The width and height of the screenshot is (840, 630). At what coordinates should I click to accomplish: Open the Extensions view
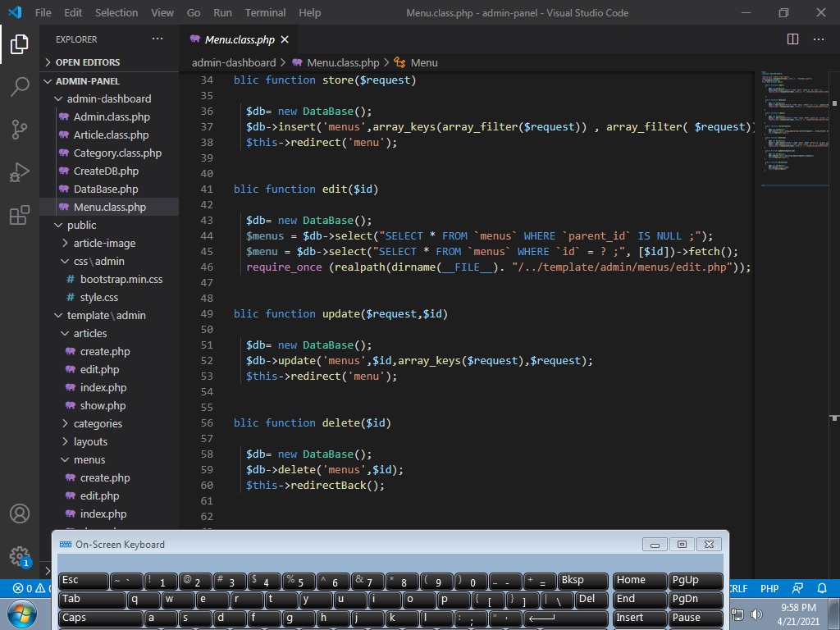point(20,216)
